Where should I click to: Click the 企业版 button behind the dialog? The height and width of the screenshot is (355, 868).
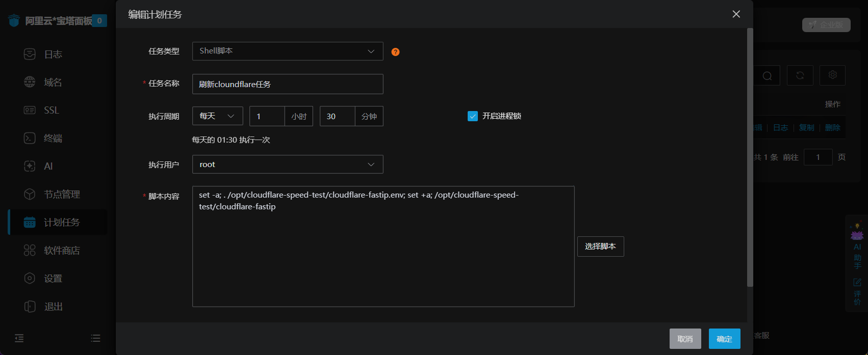coord(826,25)
